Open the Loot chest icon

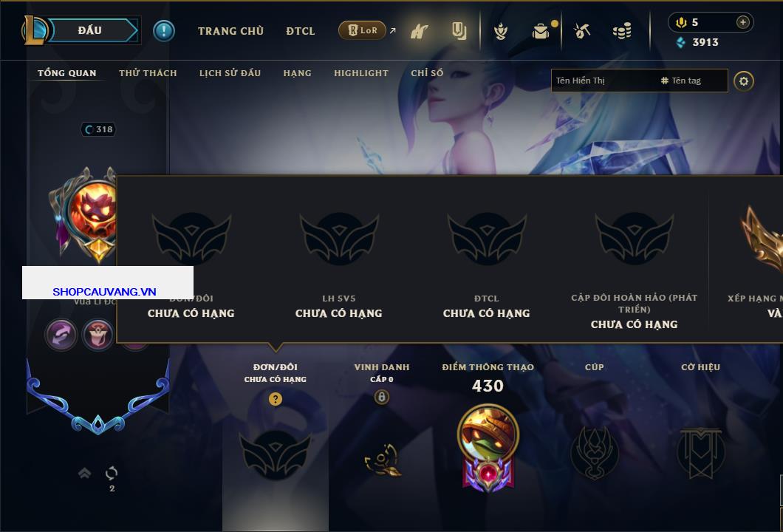tap(541, 32)
